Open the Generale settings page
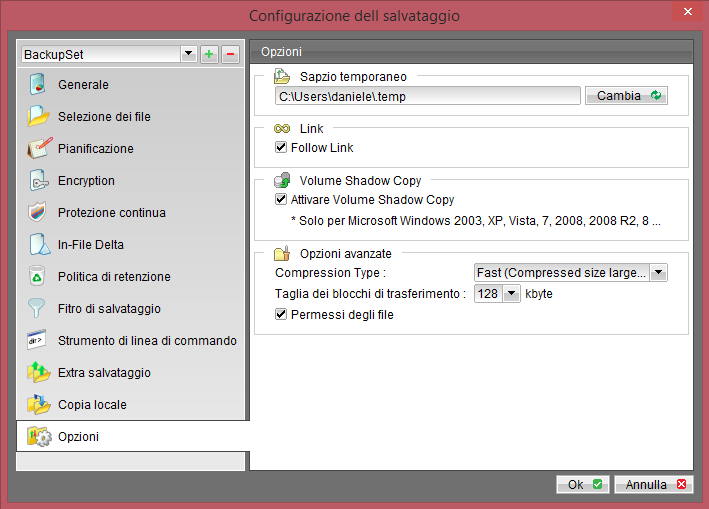Screen dimensions: 709x509 click(131, 85)
